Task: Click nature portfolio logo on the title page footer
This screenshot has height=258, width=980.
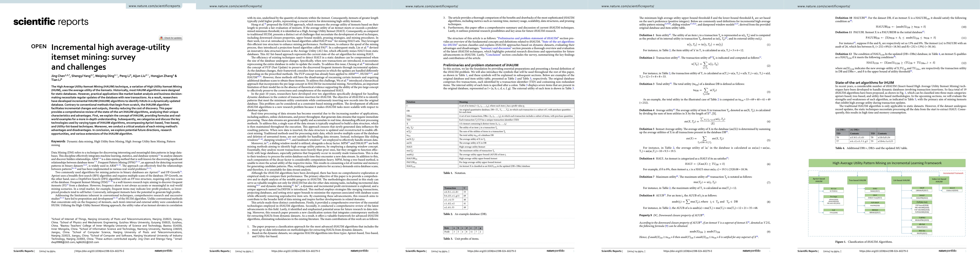Action: [164, 251]
